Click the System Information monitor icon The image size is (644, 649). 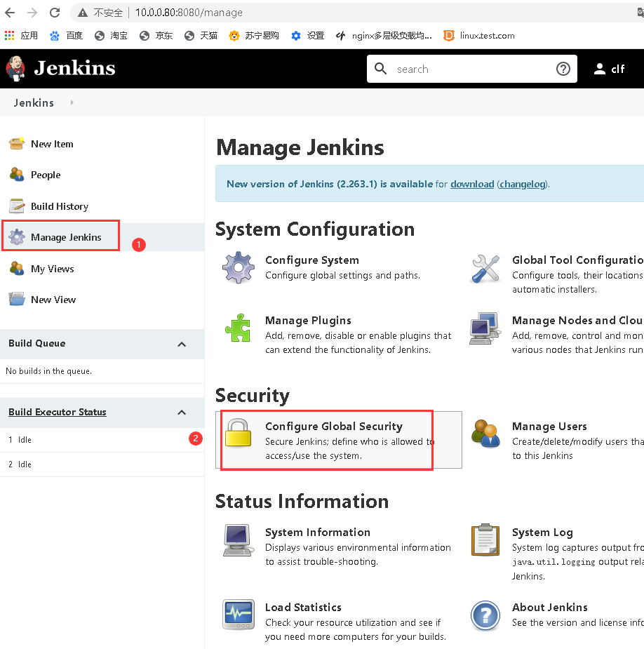238,540
